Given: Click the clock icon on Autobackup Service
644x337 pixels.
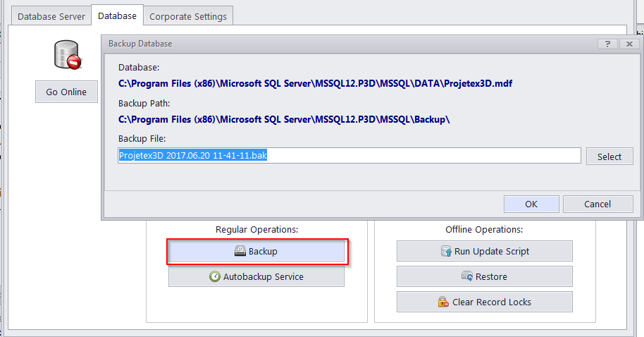Looking at the screenshot, I should click(215, 276).
